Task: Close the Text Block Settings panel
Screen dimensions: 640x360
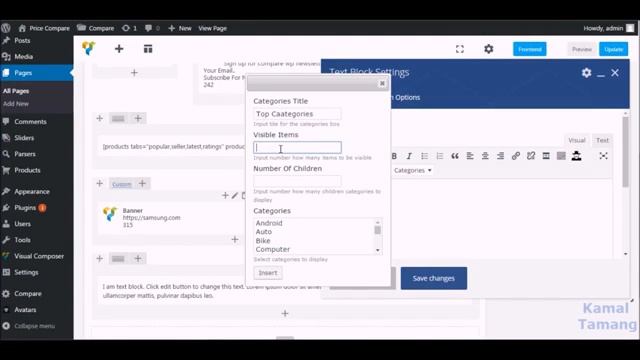Action: [x=615, y=73]
